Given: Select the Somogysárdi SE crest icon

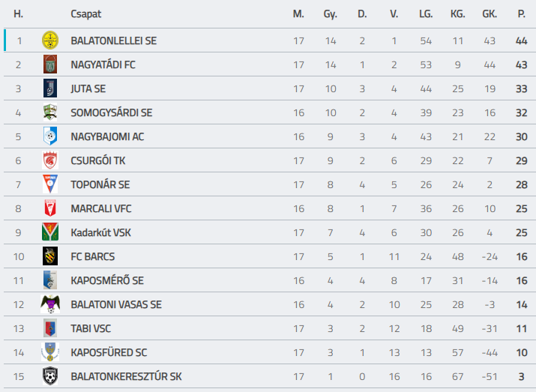Looking at the screenshot, I should tap(50, 112).
